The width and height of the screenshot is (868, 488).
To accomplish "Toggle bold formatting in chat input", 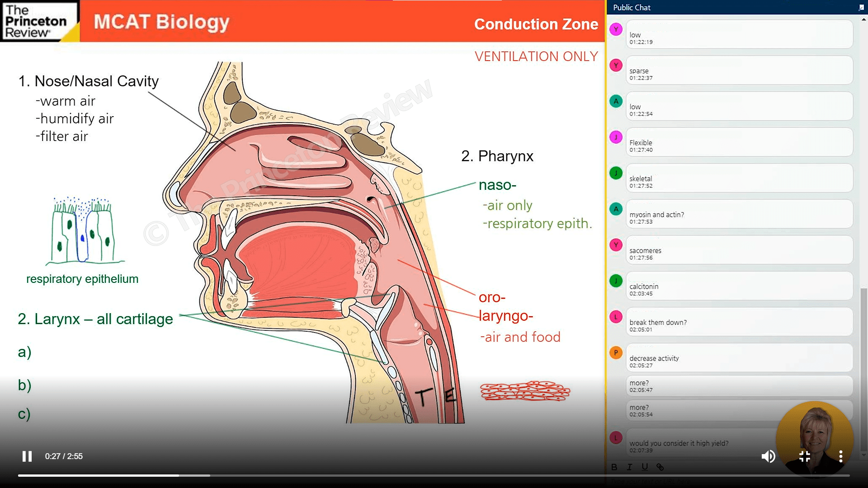I will pos(615,467).
